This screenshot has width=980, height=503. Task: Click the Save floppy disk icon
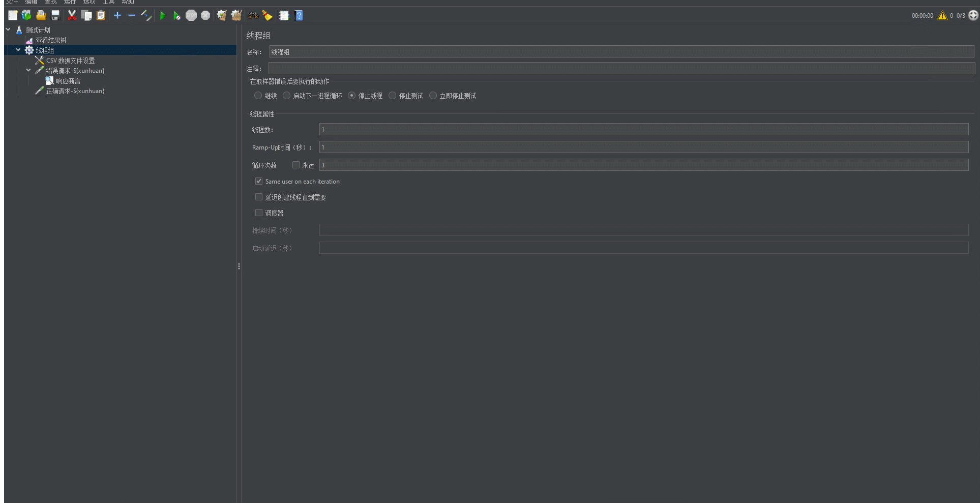pyautogui.click(x=55, y=16)
